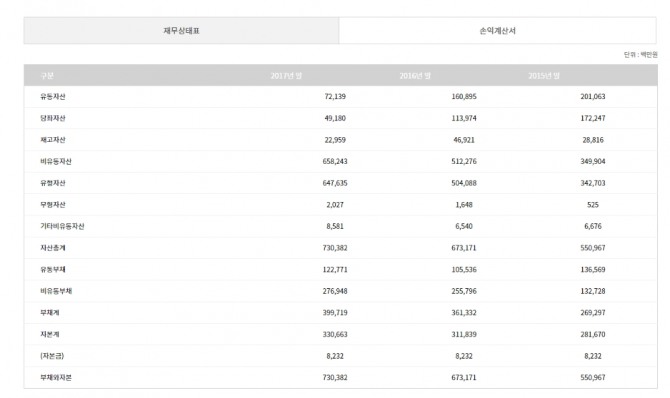Click 730,382 in the 자산총계 row
This screenshot has width=670, height=398.
pos(335,248)
